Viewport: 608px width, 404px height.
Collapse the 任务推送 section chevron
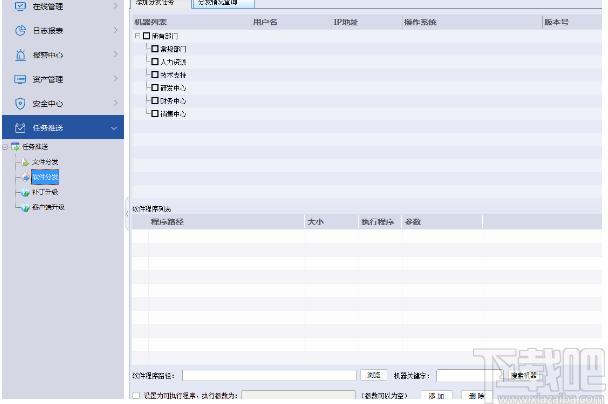coord(114,128)
